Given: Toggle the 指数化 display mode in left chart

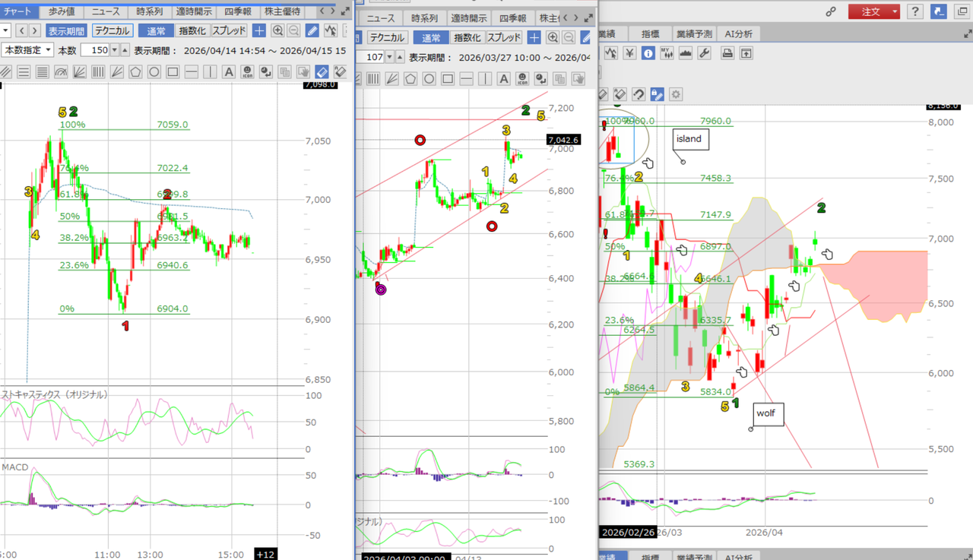Looking at the screenshot, I should [192, 30].
